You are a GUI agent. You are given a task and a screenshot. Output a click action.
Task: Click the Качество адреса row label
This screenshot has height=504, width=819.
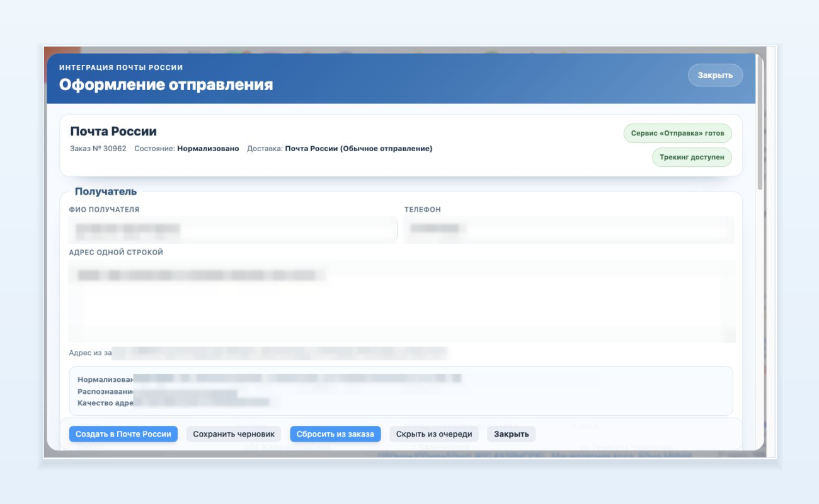pyautogui.click(x=105, y=403)
